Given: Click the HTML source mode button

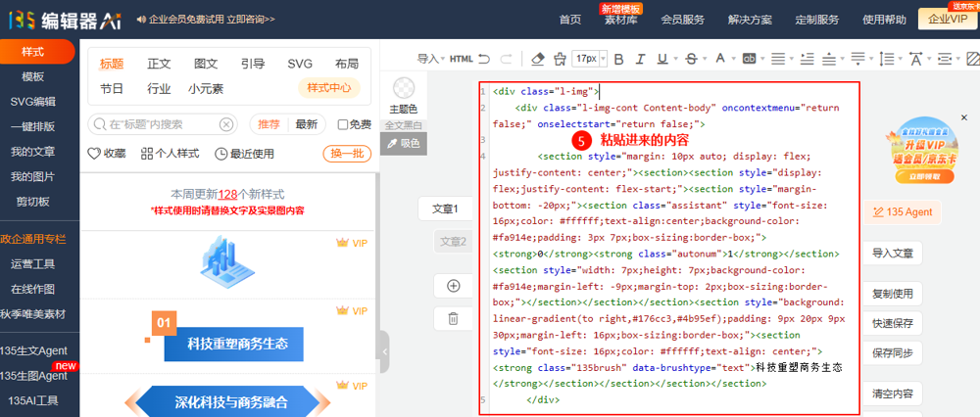Looking at the screenshot, I should pos(461,58).
